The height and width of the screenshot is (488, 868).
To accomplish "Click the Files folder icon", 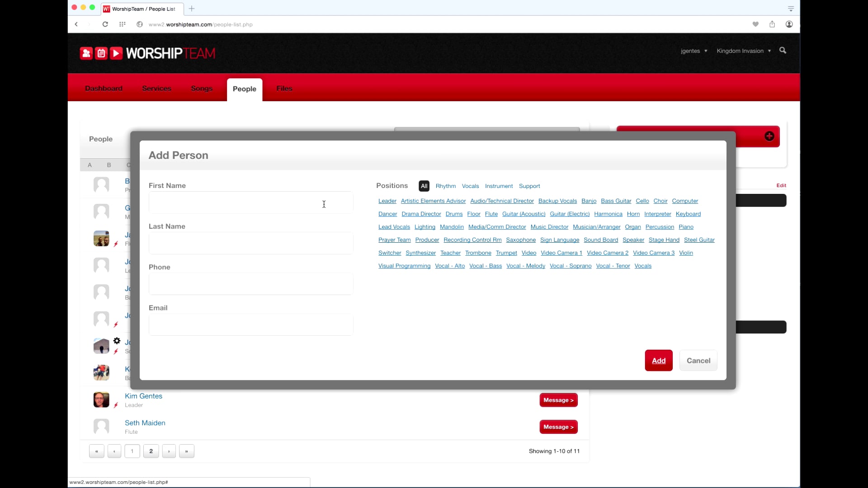I will pyautogui.click(x=284, y=88).
